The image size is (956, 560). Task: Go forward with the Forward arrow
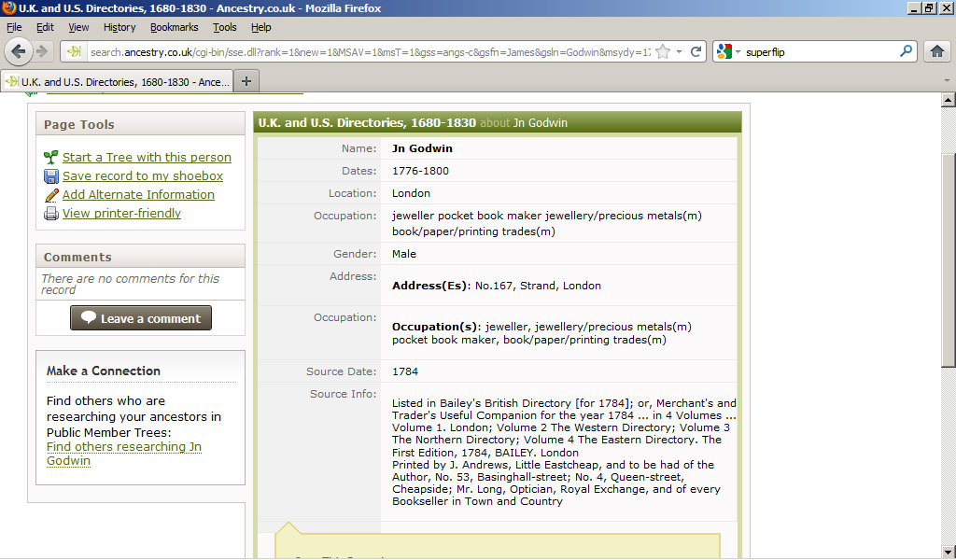tap(41, 51)
